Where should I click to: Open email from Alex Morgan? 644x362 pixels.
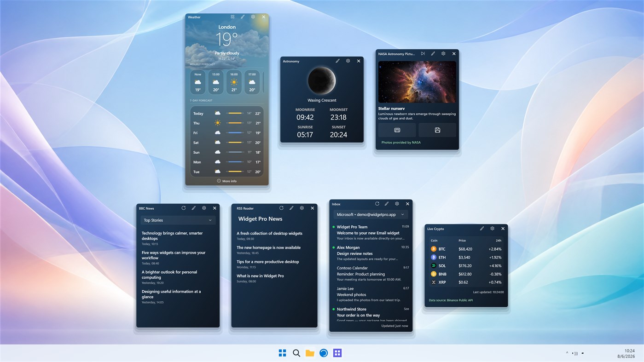pyautogui.click(x=371, y=253)
